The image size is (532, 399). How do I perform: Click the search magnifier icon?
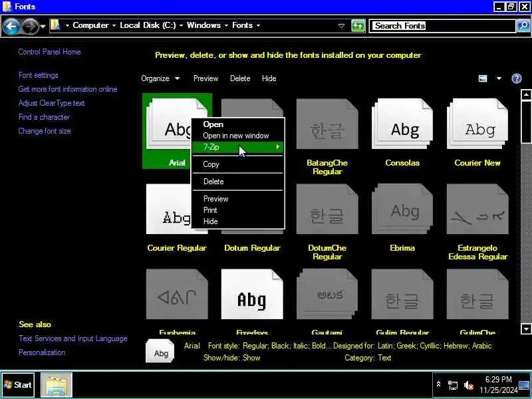(523, 26)
